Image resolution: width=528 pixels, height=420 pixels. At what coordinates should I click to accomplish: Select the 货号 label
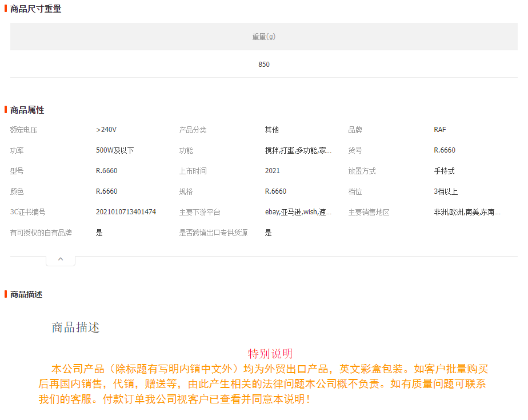pyautogui.click(x=355, y=150)
